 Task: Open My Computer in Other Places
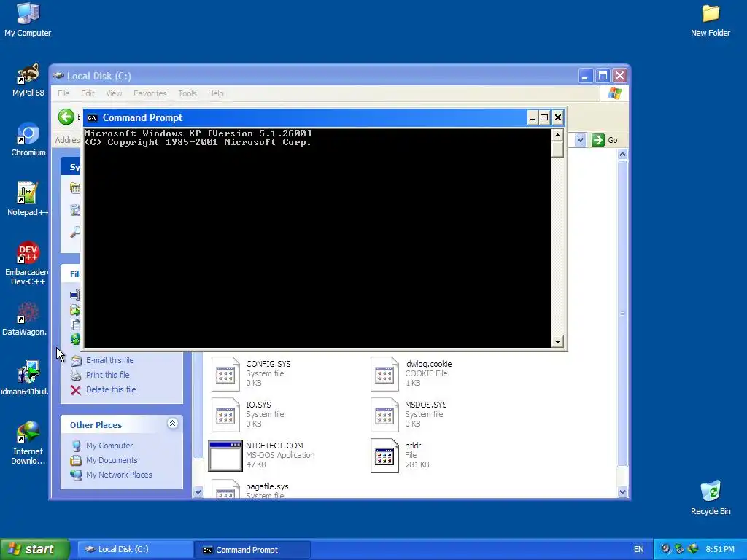[109, 446]
